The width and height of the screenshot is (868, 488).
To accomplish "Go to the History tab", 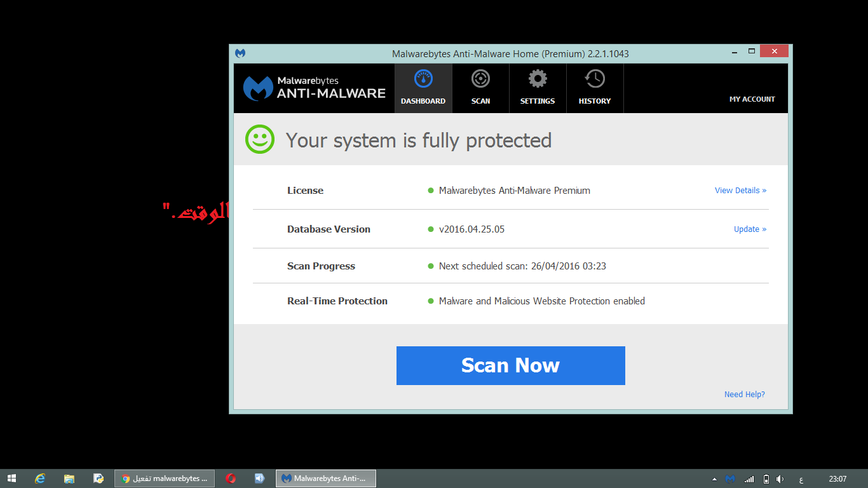I will (x=595, y=88).
